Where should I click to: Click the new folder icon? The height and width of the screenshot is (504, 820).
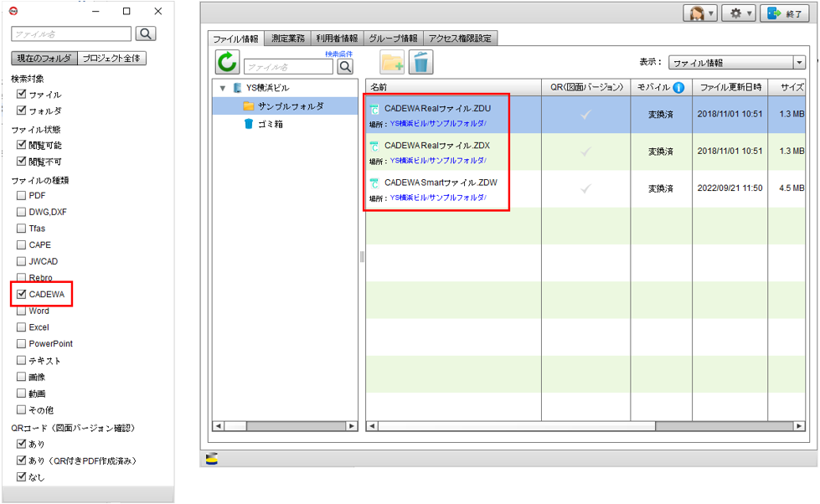pyautogui.click(x=392, y=62)
